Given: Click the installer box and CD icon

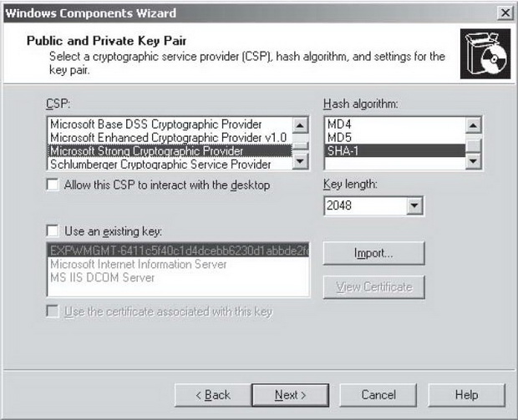Looking at the screenshot, I should point(485,53).
